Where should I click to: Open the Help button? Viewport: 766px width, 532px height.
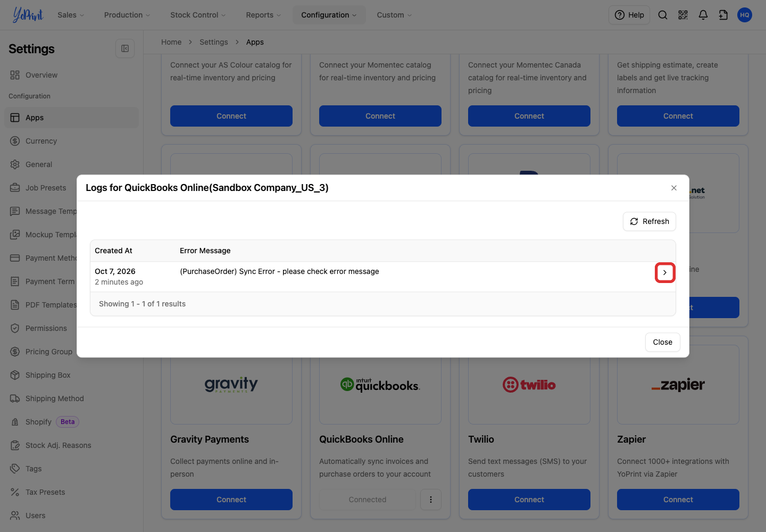point(629,15)
